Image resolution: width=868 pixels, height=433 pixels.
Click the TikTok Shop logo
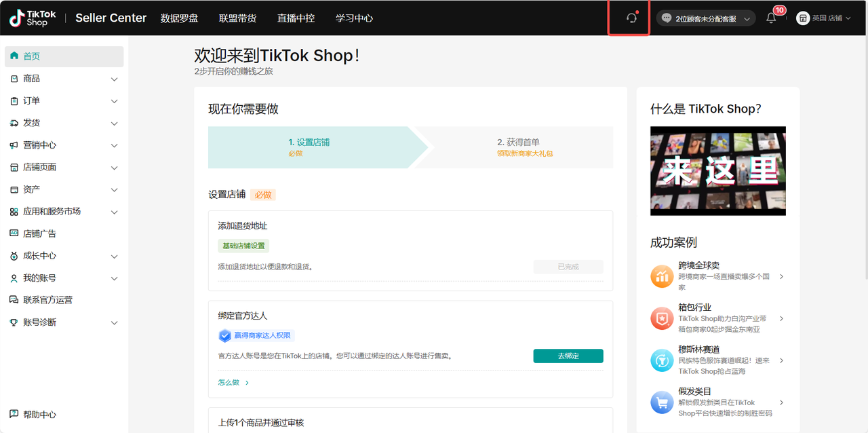click(x=33, y=18)
